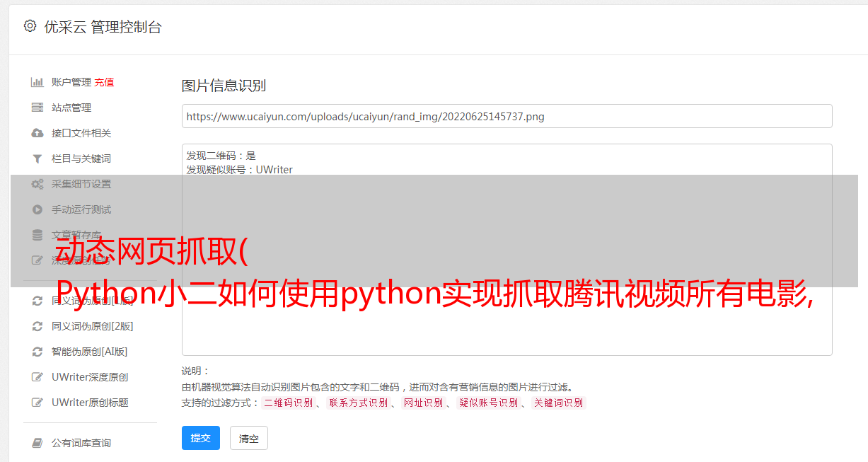Click the 疑似账号识别 filter tag
The width and height of the screenshot is (868, 462).
pyautogui.click(x=488, y=403)
